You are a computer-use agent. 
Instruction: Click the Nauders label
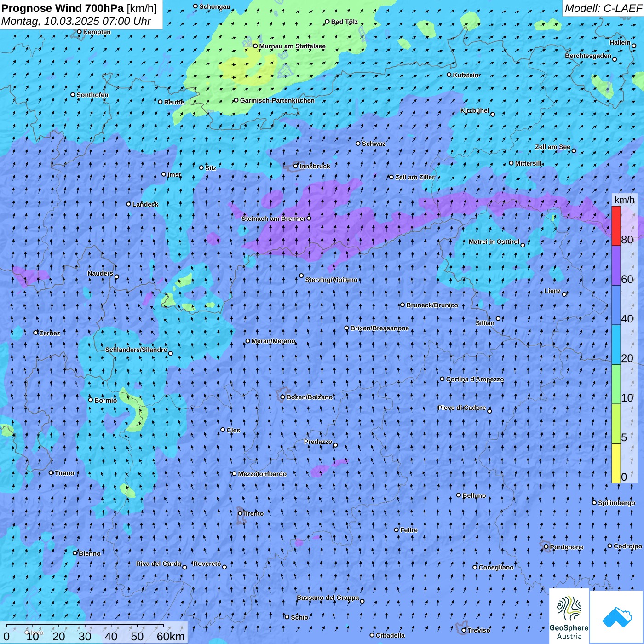[100, 273]
